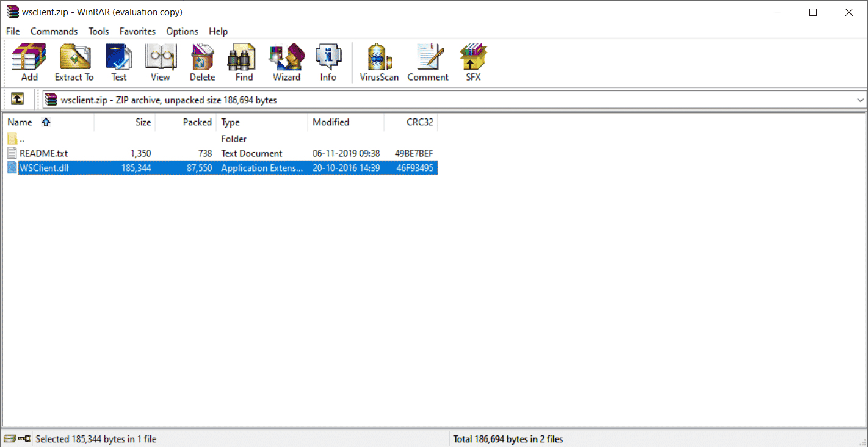Launch the Wizard tool
The width and height of the screenshot is (868, 447).
(x=286, y=62)
